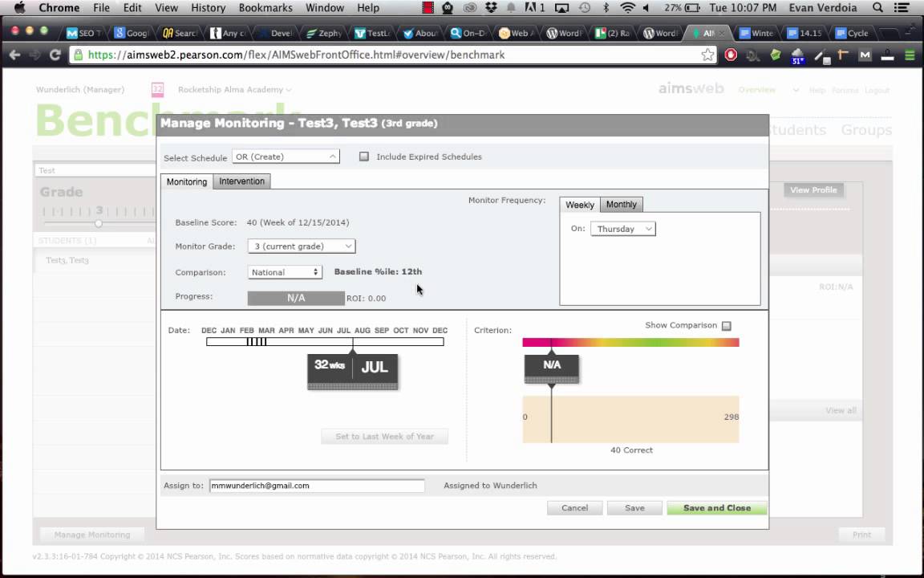Switch to the Zephy browser tab
924x578 pixels.
pos(324,33)
